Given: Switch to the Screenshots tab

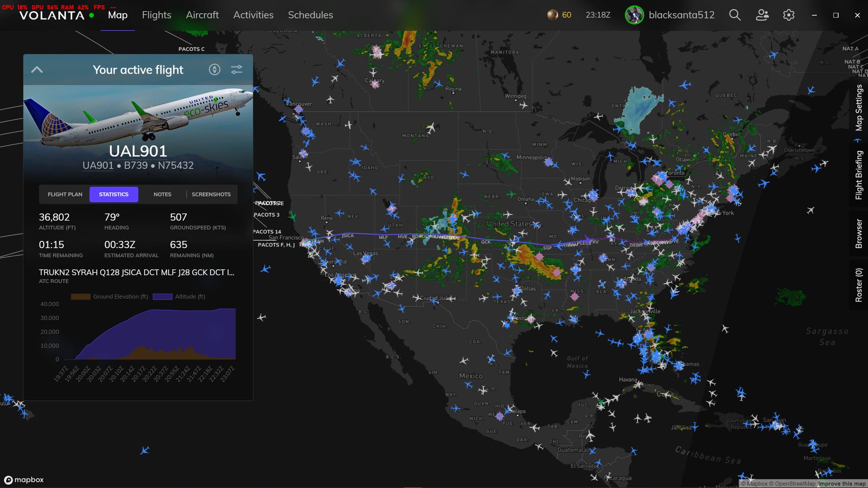Looking at the screenshot, I should [x=211, y=194].
